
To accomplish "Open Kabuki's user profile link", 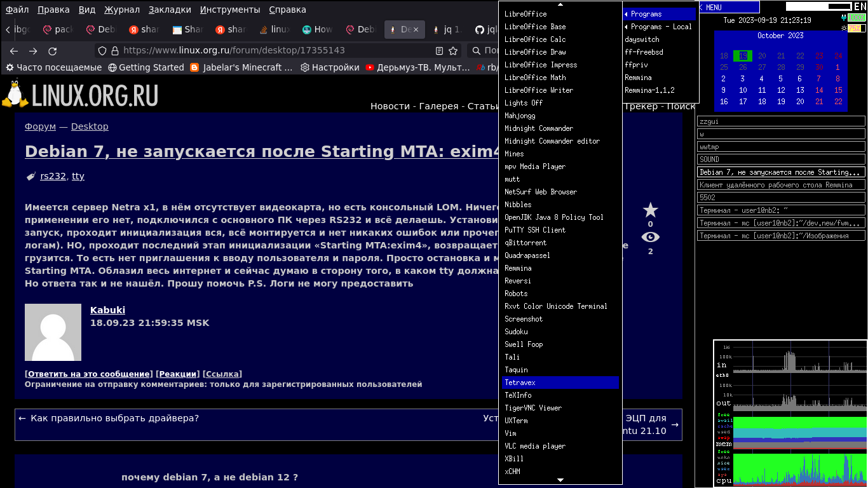I will [107, 310].
